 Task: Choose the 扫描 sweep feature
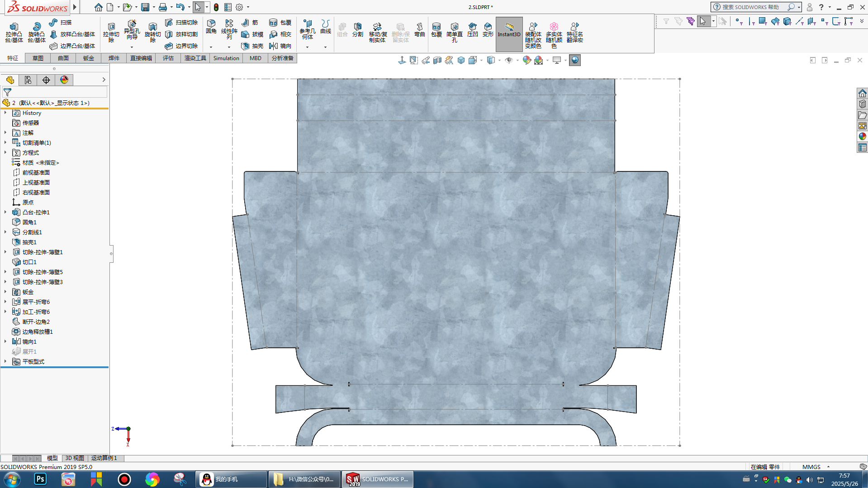pyautogui.click(x=61, y=22)
